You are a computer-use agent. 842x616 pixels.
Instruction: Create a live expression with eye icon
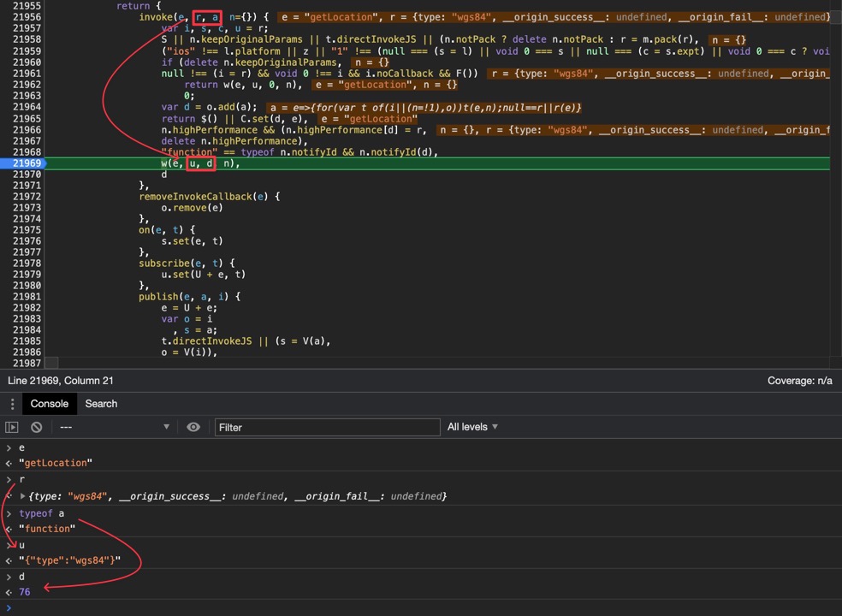[193, 427]
